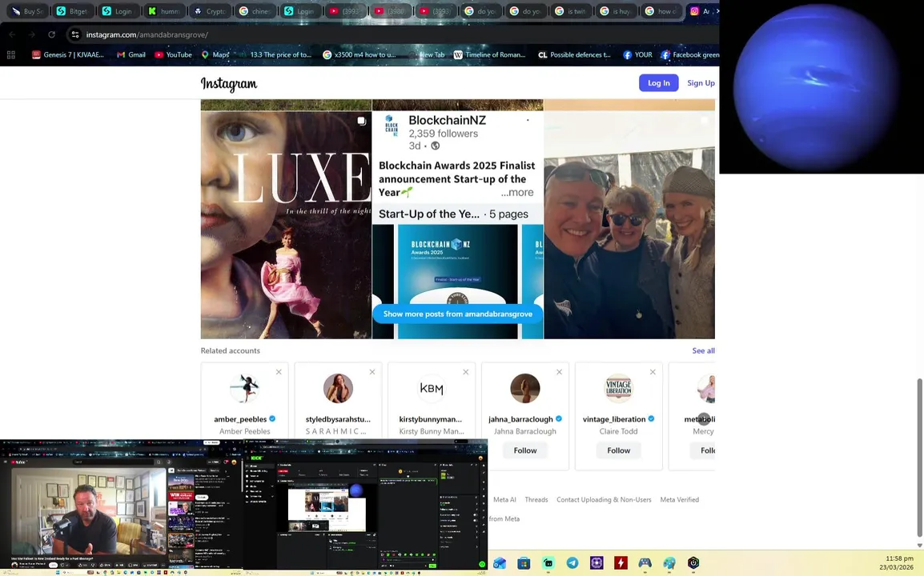Open the mint green robot taskbar app
Screen dimensions: 924x576
(x=548, y=563)
